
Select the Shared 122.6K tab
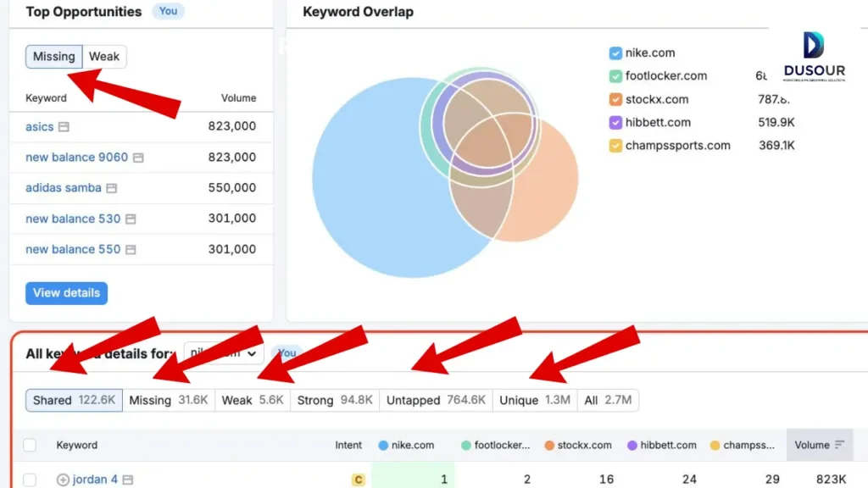click(x=74, y=400)
